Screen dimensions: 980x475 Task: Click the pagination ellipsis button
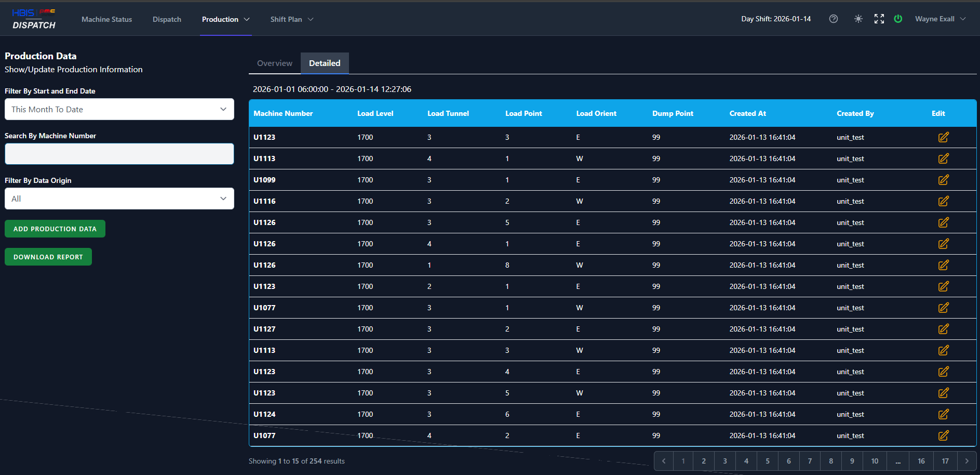[898, 461]
